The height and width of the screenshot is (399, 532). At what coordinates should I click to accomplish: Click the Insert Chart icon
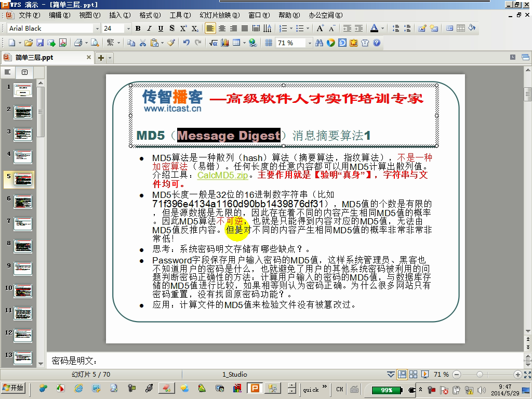(x=225, y=43)
